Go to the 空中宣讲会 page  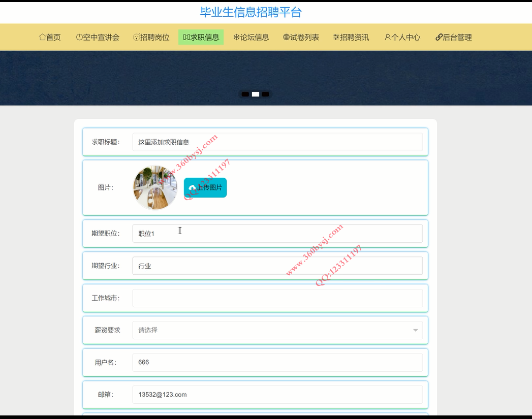98,37
